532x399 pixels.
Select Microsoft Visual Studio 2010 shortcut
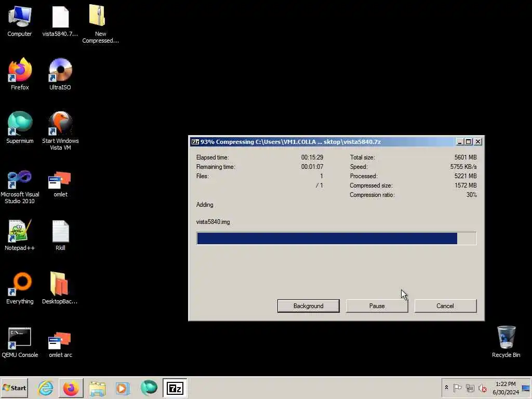coord(20,187)
